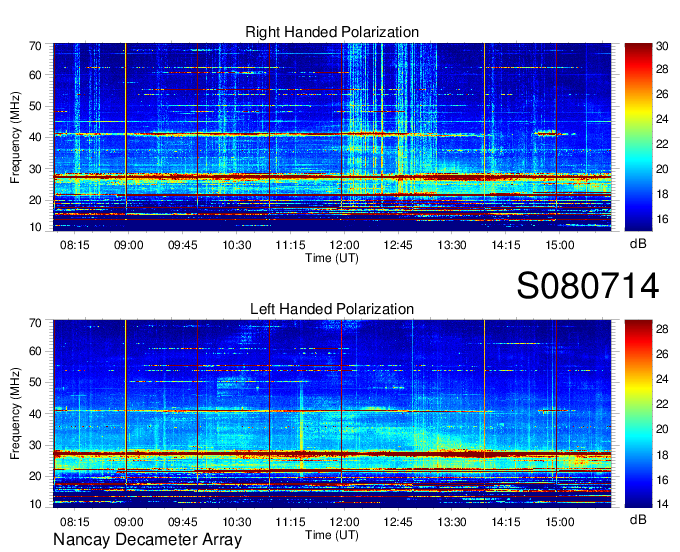The width and height of the screenshot is (680, 552).
Task: Select the S080714 date label
Action: click(x=588, y=286)
